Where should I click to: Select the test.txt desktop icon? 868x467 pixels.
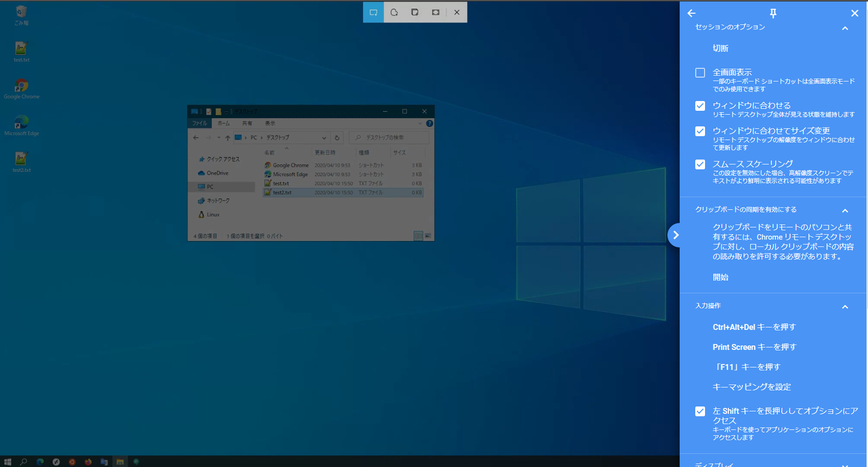click(21, 52)
